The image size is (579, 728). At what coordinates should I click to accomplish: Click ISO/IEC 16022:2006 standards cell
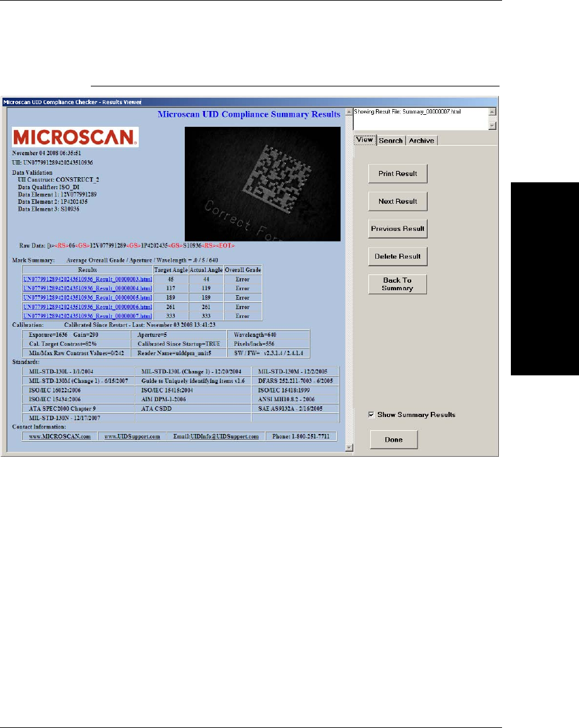[x=78, y=390]
